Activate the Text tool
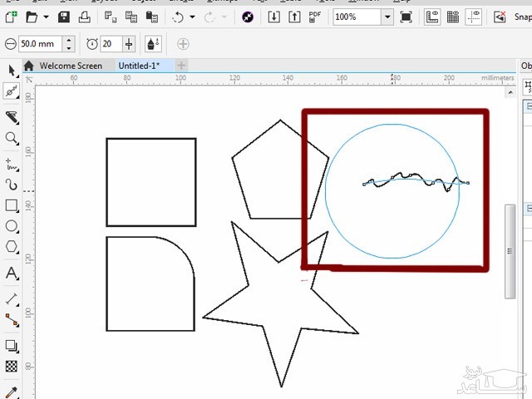The width and height of the screenshot is (532, 399). coord(12,273)
